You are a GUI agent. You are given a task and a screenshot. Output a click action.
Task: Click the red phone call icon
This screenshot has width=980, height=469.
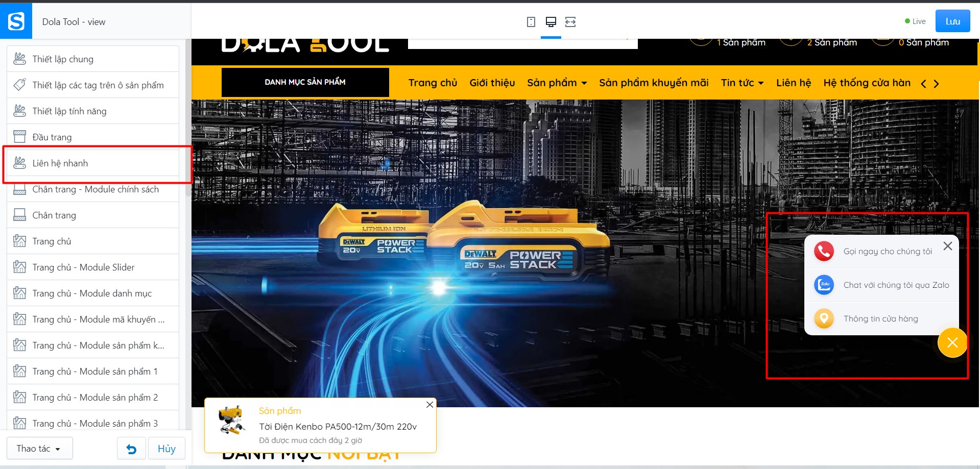824,251
